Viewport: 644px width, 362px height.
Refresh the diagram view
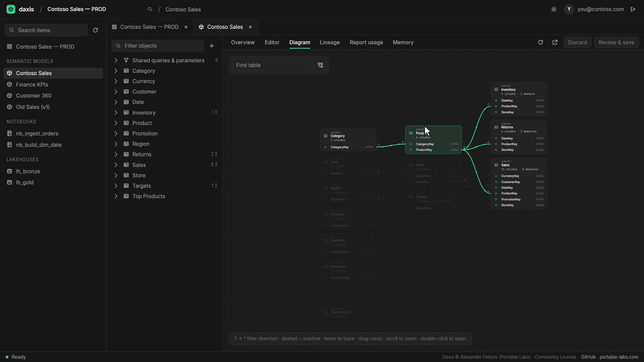point(540,43)
